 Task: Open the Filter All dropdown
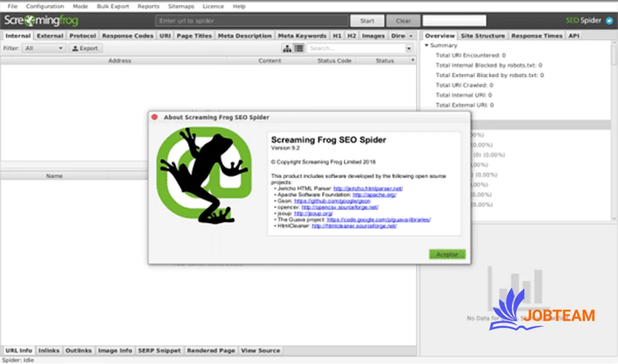click(x=43, y=49)
